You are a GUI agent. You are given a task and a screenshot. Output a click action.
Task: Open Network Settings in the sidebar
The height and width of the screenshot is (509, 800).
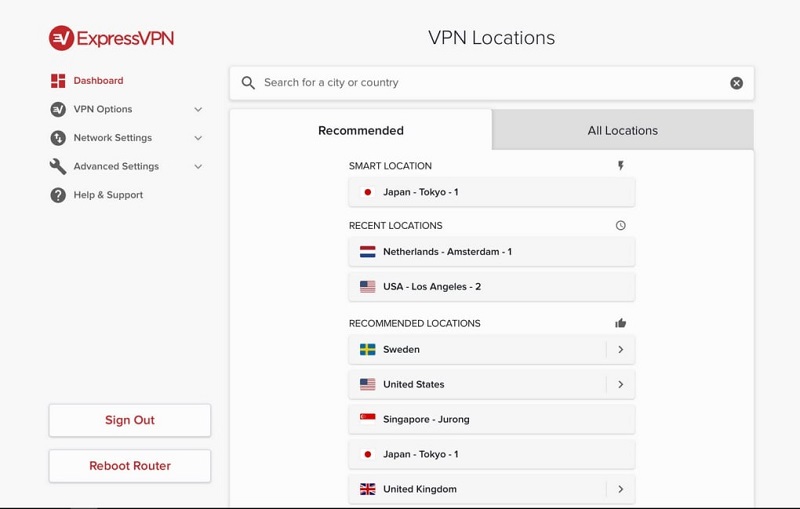coord(113,138)
